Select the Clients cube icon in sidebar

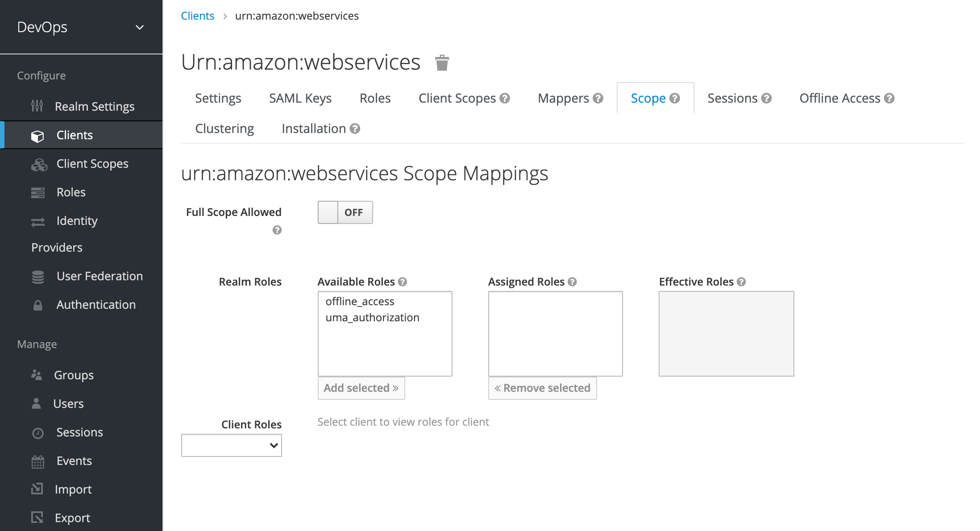(38, 136)
